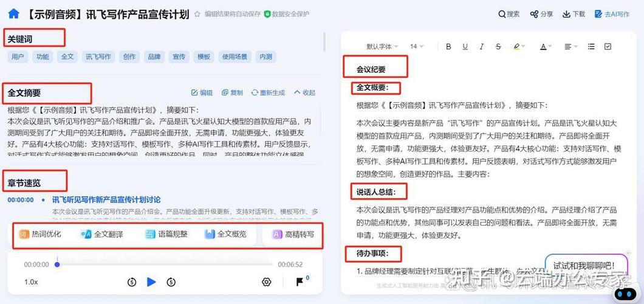
Task: Open search (搜索) in top bar
Action: pyautogui.click(x=509, y=14)
